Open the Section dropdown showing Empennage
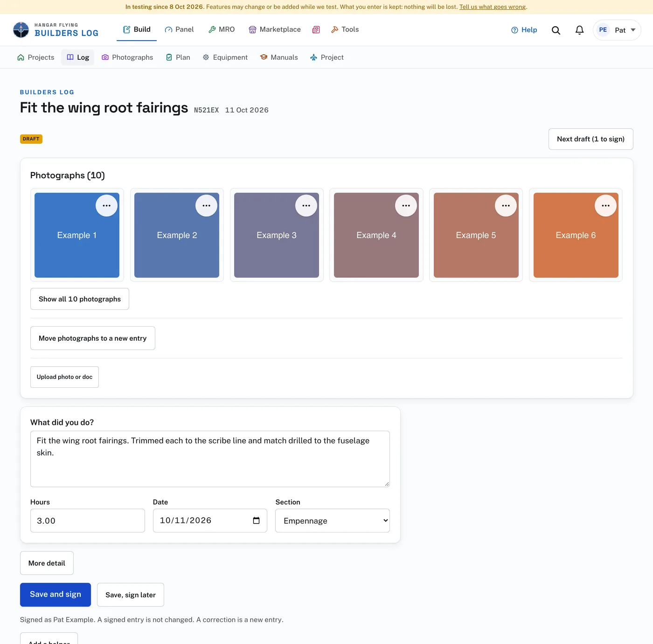Viewport: 653px width, 644px height. (x=333, y=521)
